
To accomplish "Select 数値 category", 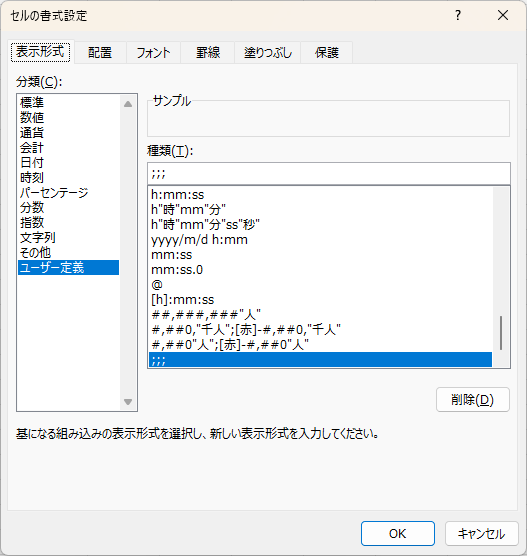I will 68,117.
